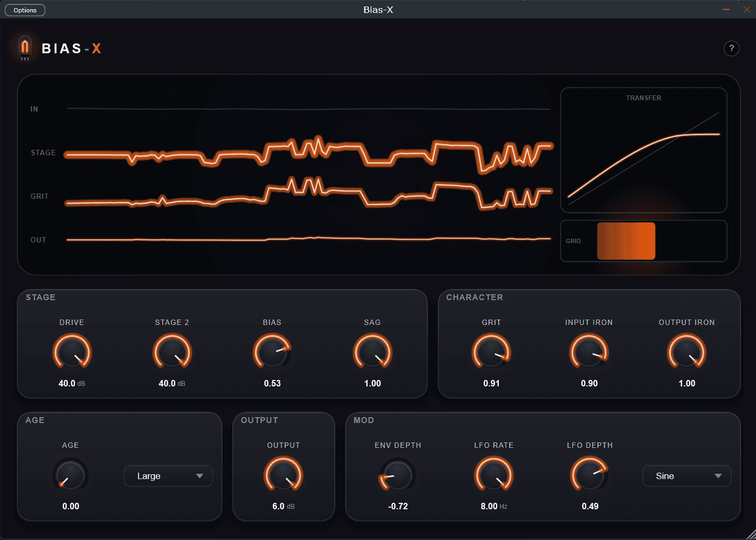The width and height of the screenshot is (756, 540).
Task: Click the orange GRID meter bar
Action: point(626,241)
